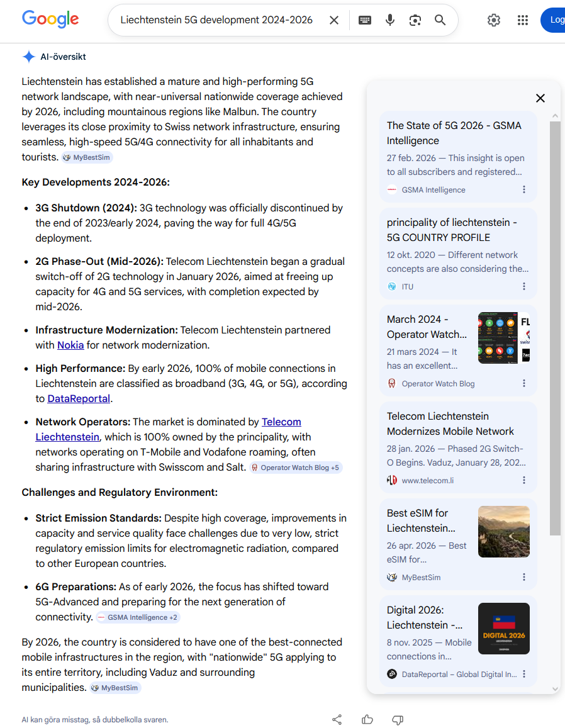Screen dimensions: 565x728
Task: Click the Operator Watch card thumbnail image
Action: (504, 338)
